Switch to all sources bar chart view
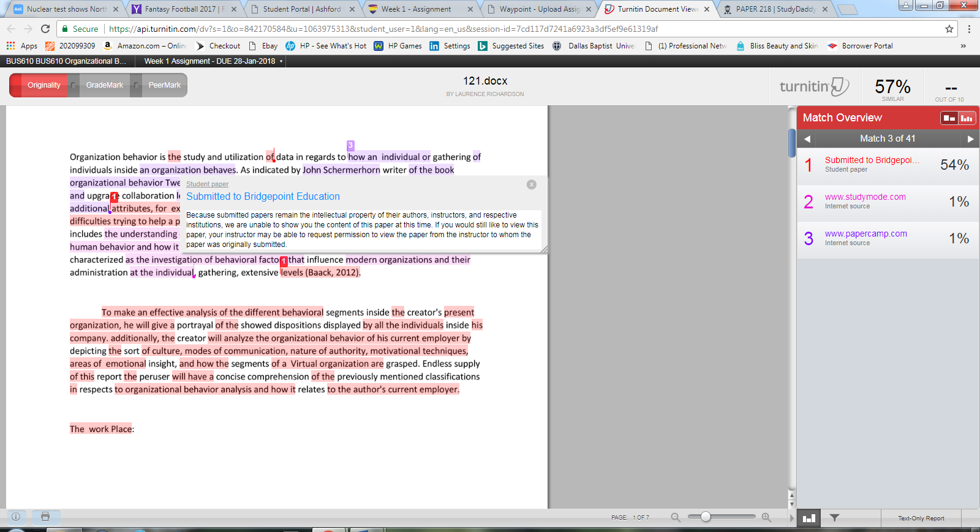Image resolution: width=980 pixels, height=532 pixels. (x=967, y=118)
